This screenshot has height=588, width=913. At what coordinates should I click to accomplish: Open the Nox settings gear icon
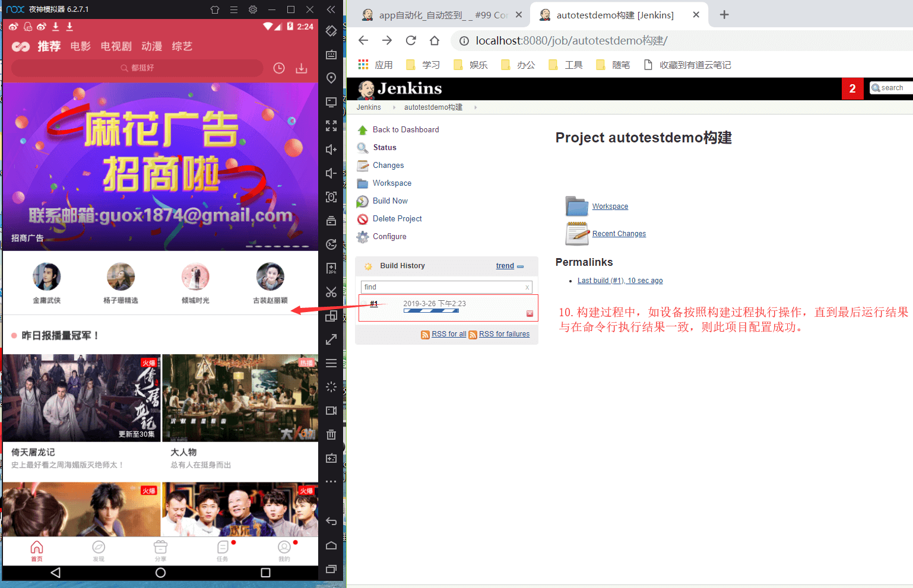pos(253,9)
